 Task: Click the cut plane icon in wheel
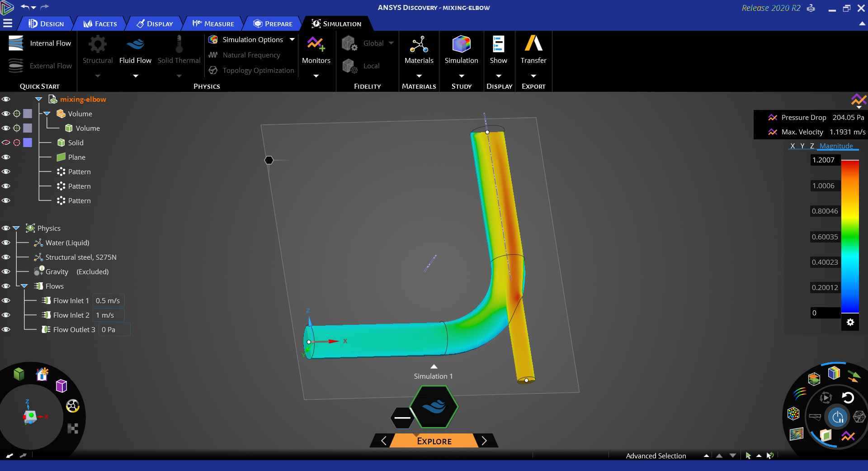(826, 435)
